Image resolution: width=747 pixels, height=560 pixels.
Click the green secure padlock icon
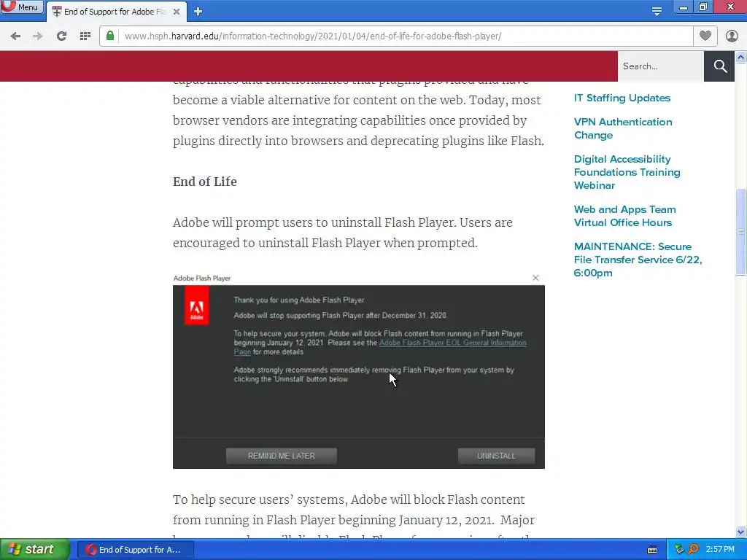click(110, 36)
